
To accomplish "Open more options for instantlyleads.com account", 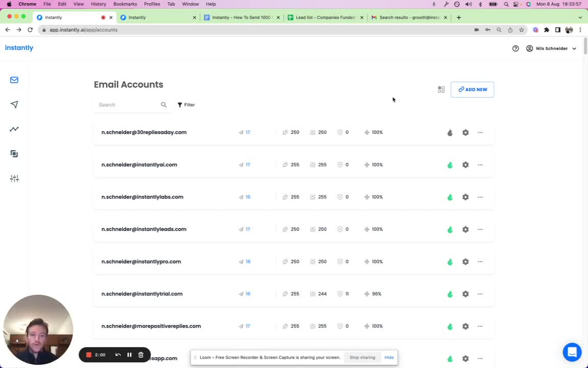I will pos(480,229).
